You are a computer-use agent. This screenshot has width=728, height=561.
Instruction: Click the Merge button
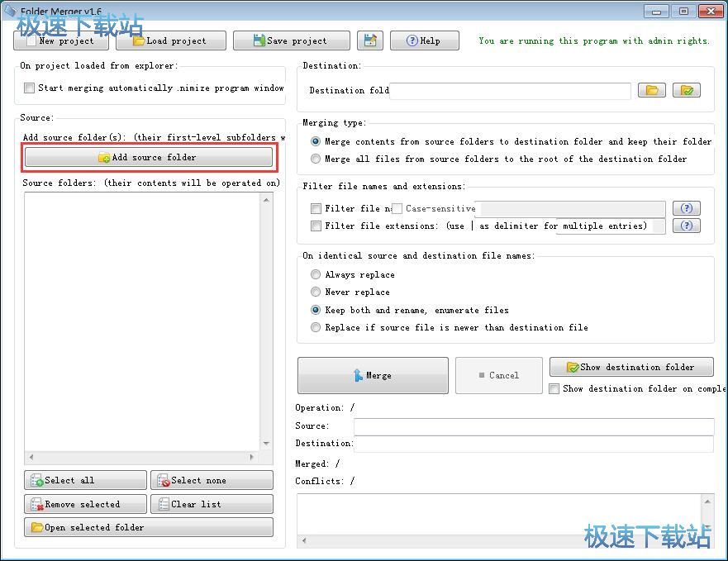[373, 375]
